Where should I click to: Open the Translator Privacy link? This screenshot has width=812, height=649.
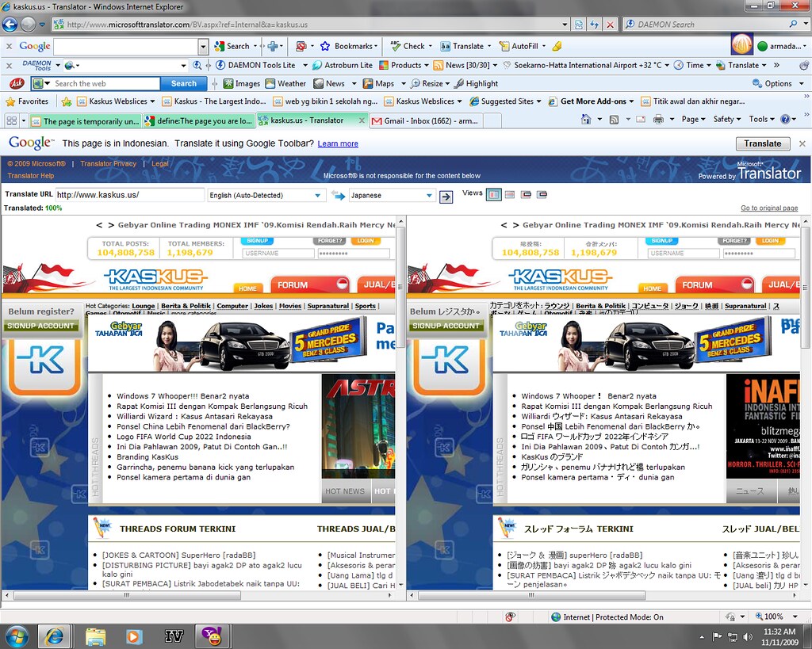click(x=108, y=163)
